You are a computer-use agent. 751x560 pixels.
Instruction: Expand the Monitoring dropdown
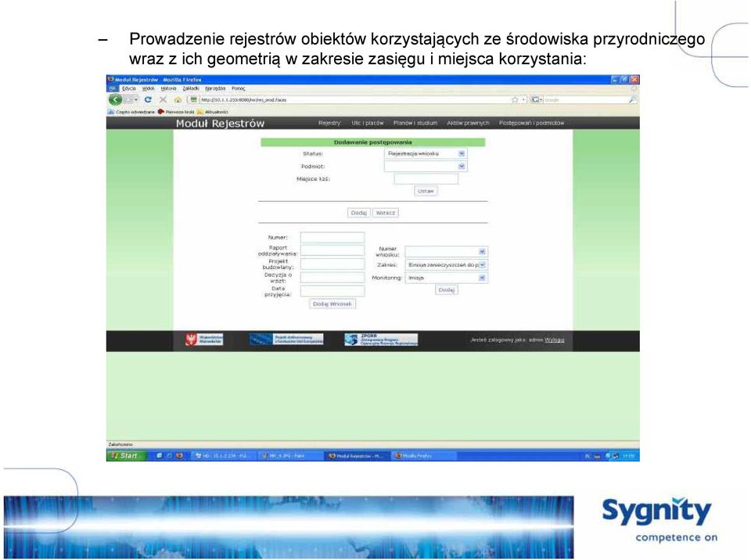pos(483,278)
